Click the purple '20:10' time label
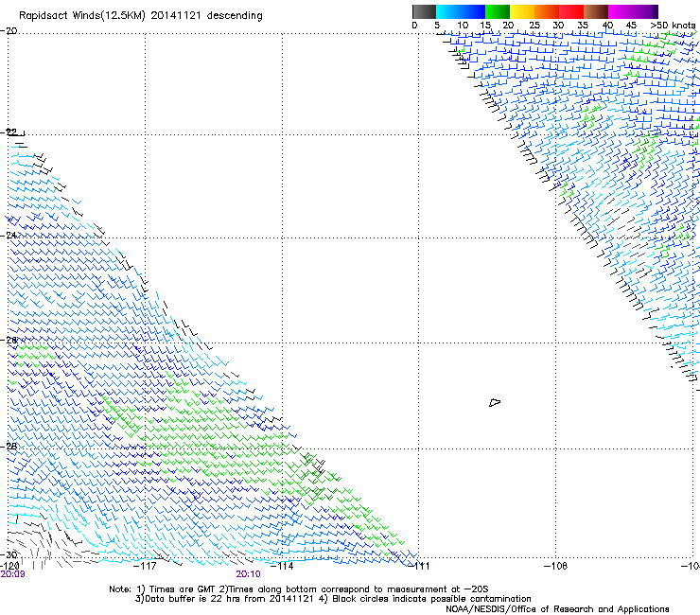The width and height of the screenshot is (700, 615). [248, 574]
